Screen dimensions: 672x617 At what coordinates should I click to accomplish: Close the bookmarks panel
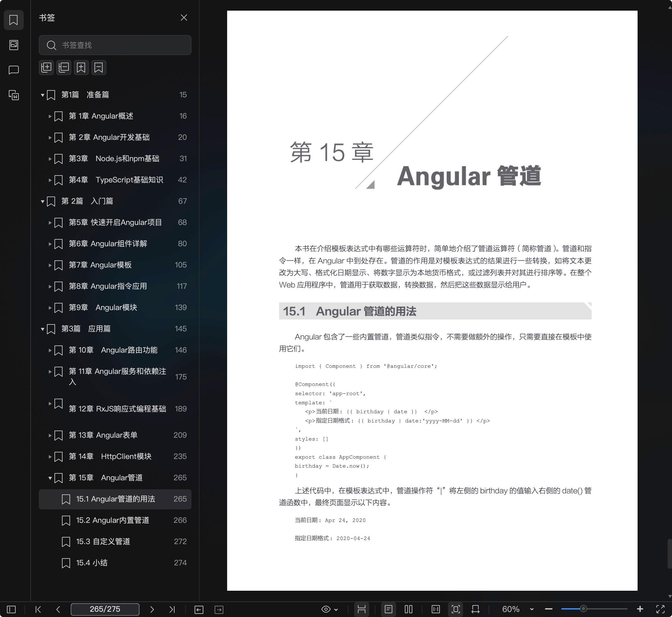[184, 18]
